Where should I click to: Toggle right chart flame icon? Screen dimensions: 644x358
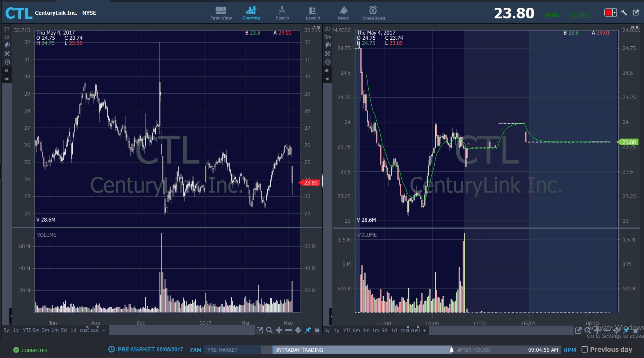pyautogui.click(x=328, y=71)
